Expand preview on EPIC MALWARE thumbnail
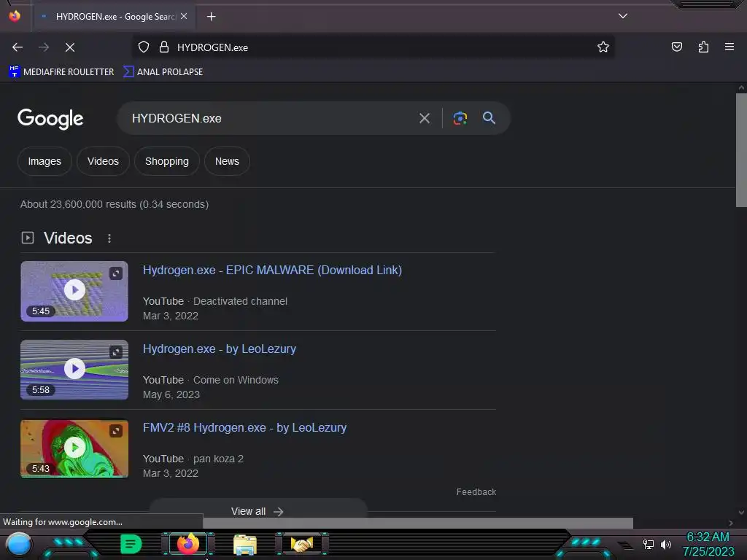This screenshot has width=747, height=560. 116,273
